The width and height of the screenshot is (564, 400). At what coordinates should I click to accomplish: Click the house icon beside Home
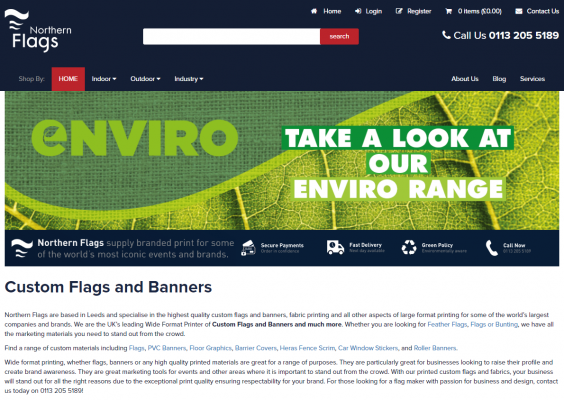(314, 11)
